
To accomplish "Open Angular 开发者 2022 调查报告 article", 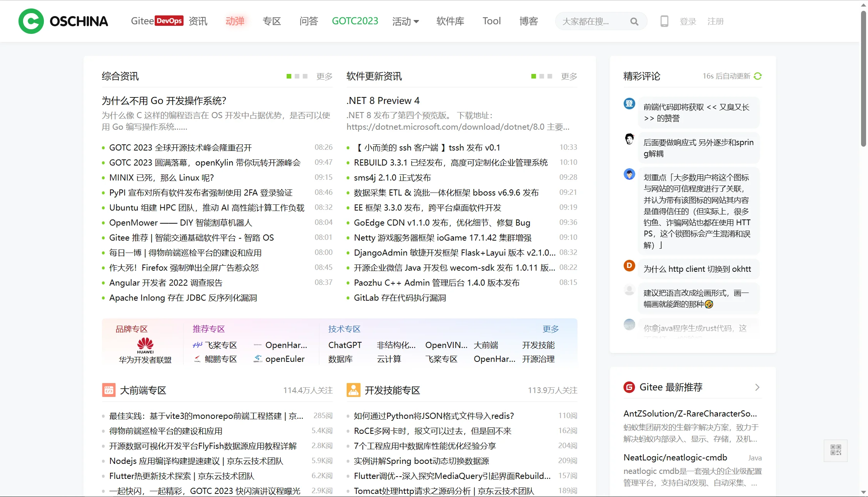I will [x=166, y=283].
